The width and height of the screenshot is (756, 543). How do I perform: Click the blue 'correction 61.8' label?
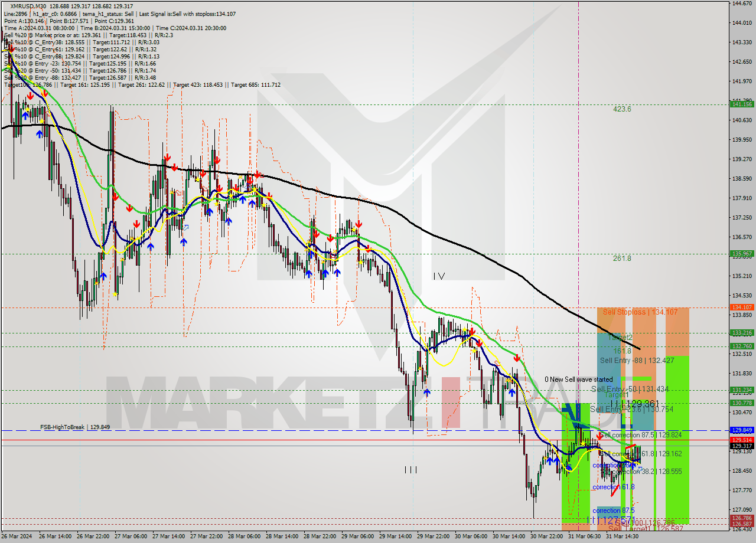613,487
